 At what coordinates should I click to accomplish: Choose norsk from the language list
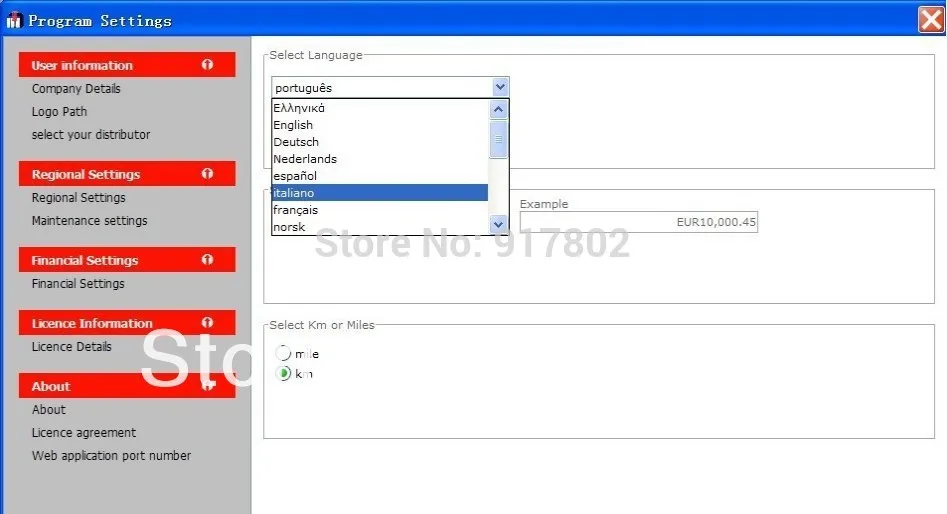click(380, 226)
